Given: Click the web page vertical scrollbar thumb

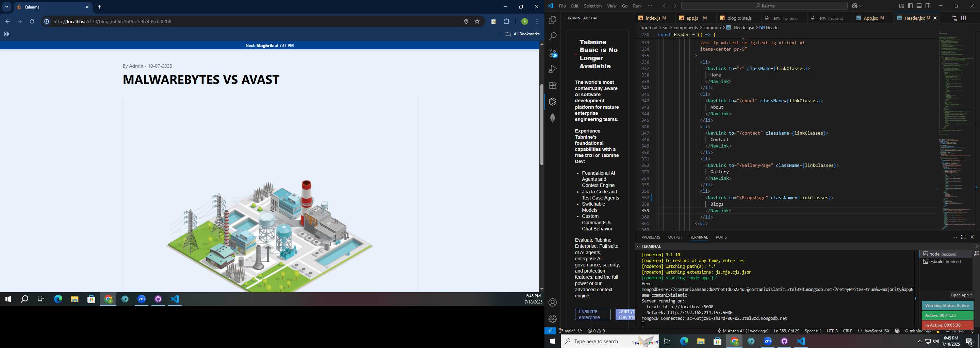Looking at the screenshot, I should (541, 125).
